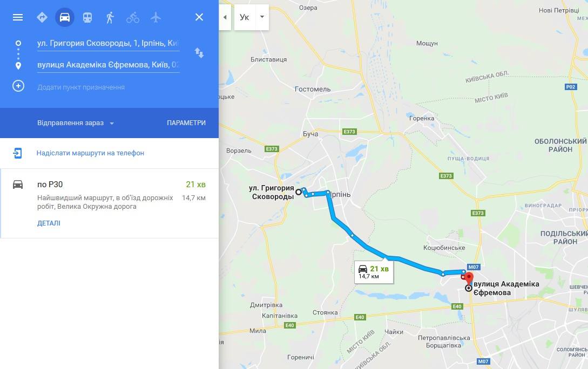Choose driving mode car icon
This screenshot has width=588, height=369.
(x=64, y=17)
